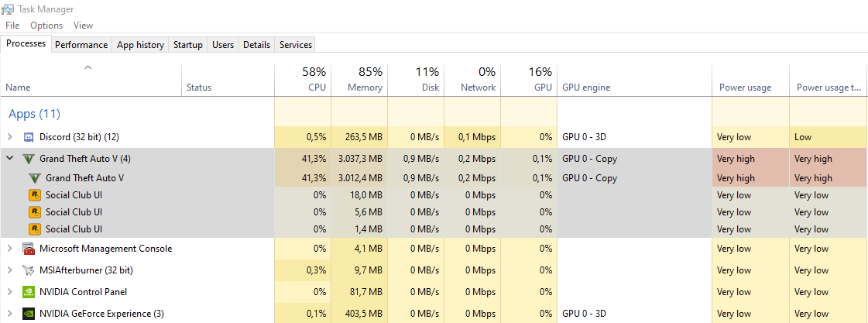Switch to the Performance tab
Image resolution: width=868 pixels, height=323 pixels.
click(x=81, y=45)
